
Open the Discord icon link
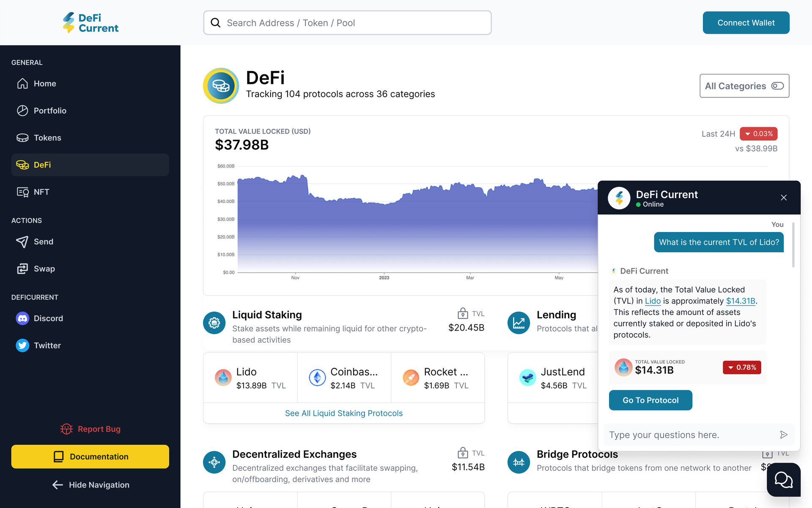pyautogui.click(x=22, y=318)
